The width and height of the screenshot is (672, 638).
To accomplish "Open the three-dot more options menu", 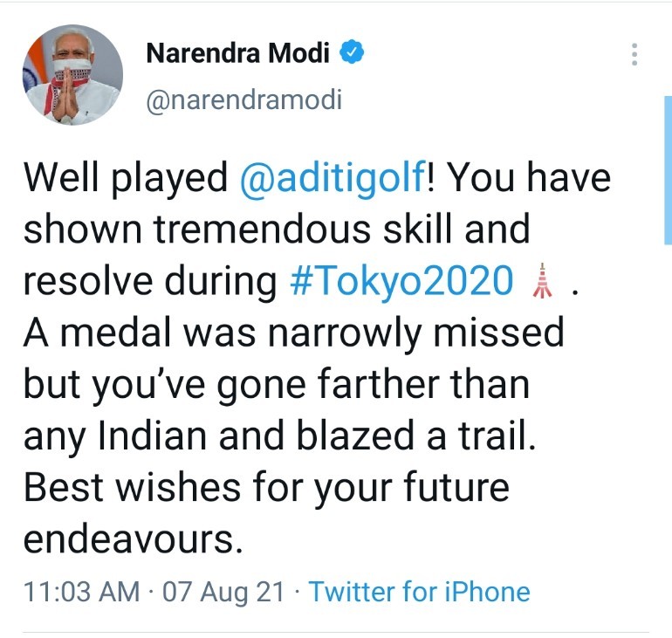I will (x=634, y=55).
